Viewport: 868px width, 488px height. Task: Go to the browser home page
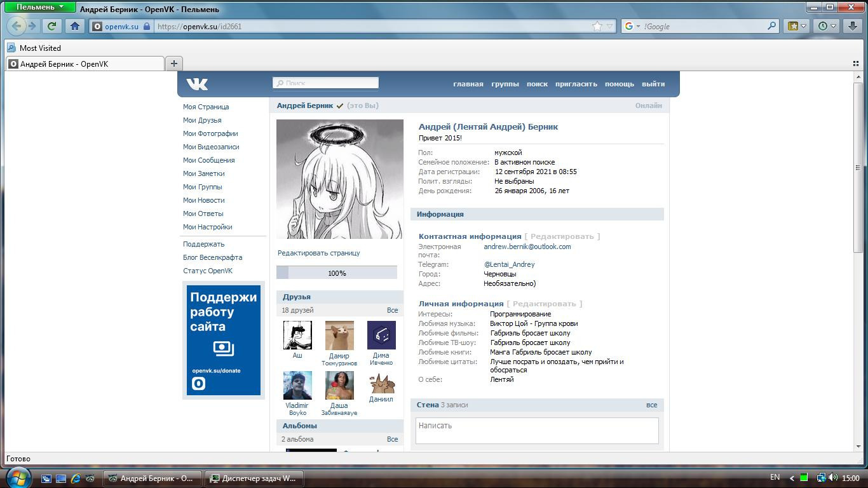pyautogui.click(x=75, y=26)
